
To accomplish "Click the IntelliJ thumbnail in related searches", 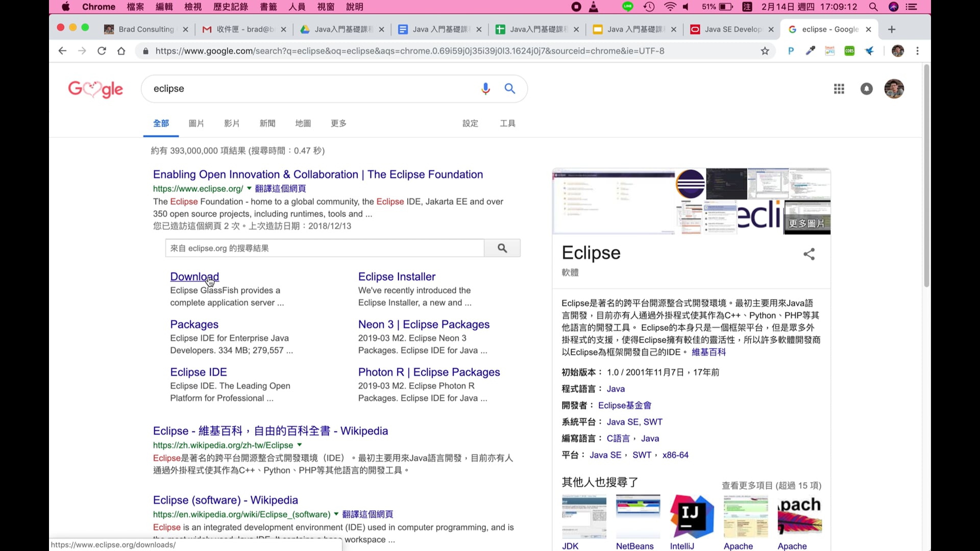I will click(691, 517).
